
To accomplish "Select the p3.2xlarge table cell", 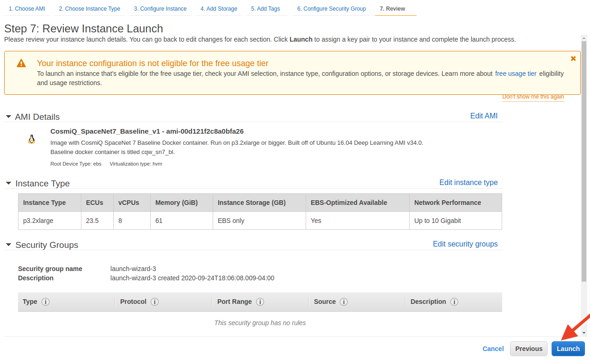I will [x=50, y=221].
